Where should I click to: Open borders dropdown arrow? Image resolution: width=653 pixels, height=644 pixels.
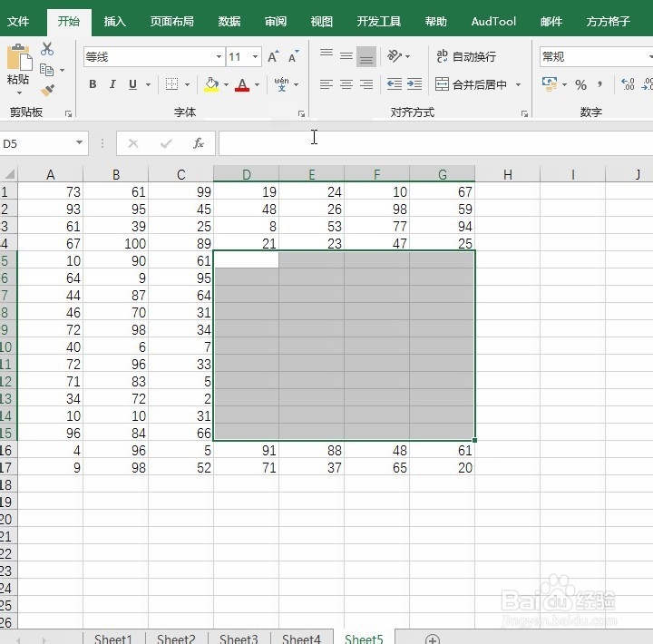click(188, 84)
